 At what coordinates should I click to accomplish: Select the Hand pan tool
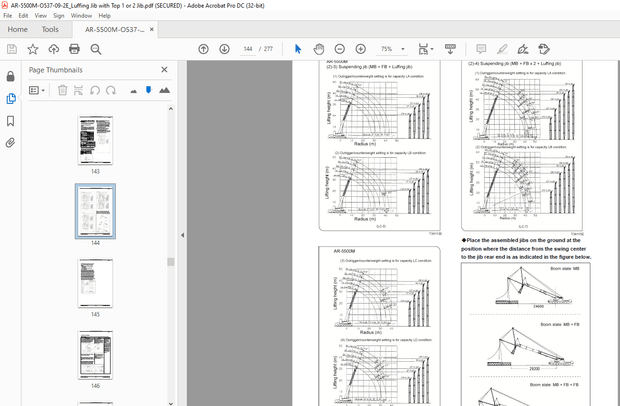pos(318,49)
